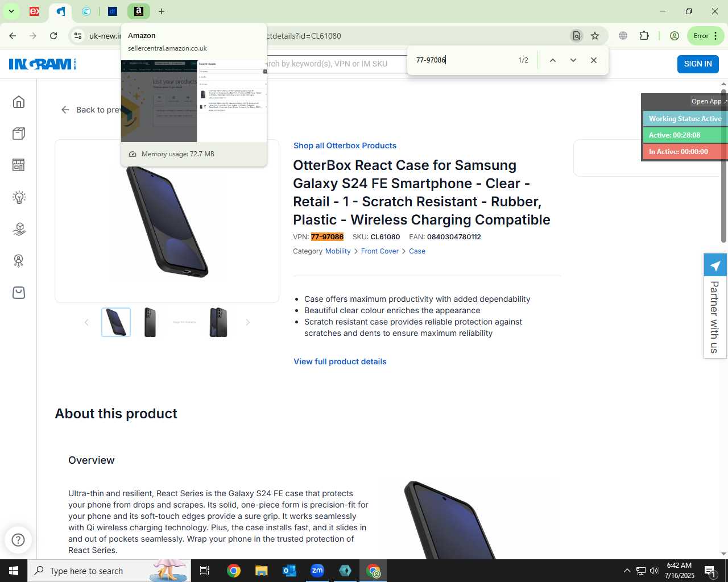The height and width of the screenshot is (582, 728).
Task: Bookmark this page with star icon
Action: [595, 36]
